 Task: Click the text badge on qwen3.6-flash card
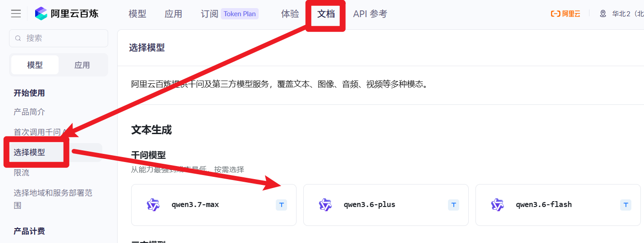pos(626,205)
